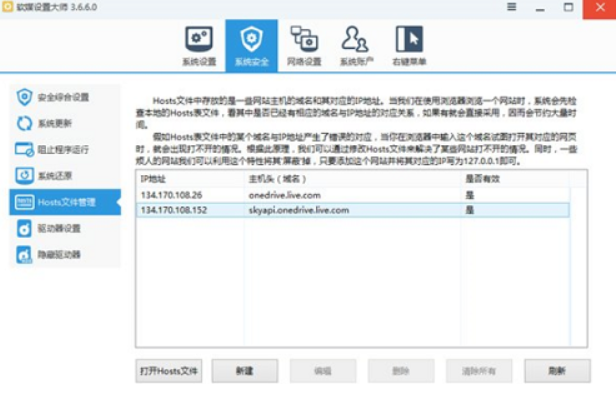Open 驱动器设置 sidebar entry

(x=65, y=228)
